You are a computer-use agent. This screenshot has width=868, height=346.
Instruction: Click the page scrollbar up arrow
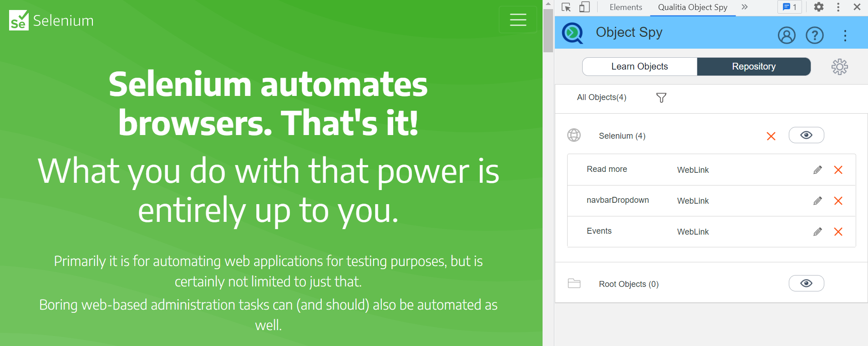point(548,4)
